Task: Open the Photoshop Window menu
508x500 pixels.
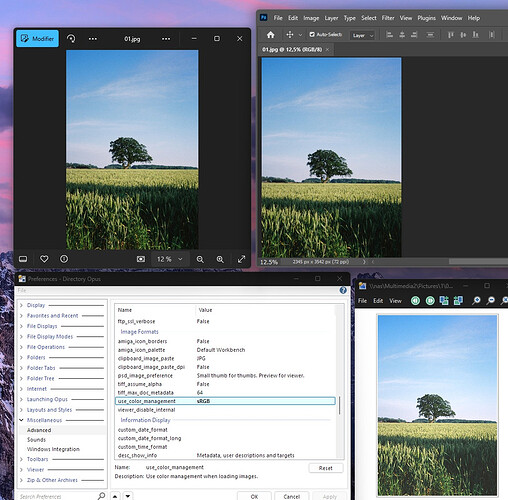Action: [x=452, y=18]
